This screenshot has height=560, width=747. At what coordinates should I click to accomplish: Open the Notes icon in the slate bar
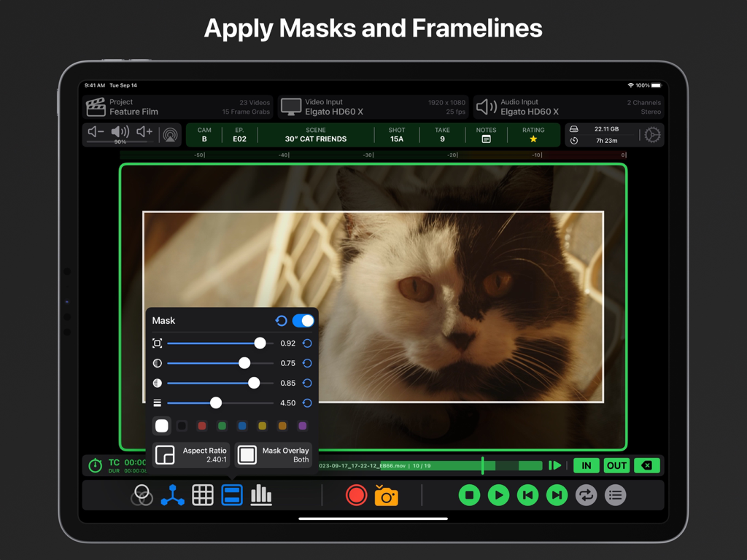pyautogui.click(x=485, y=138)
